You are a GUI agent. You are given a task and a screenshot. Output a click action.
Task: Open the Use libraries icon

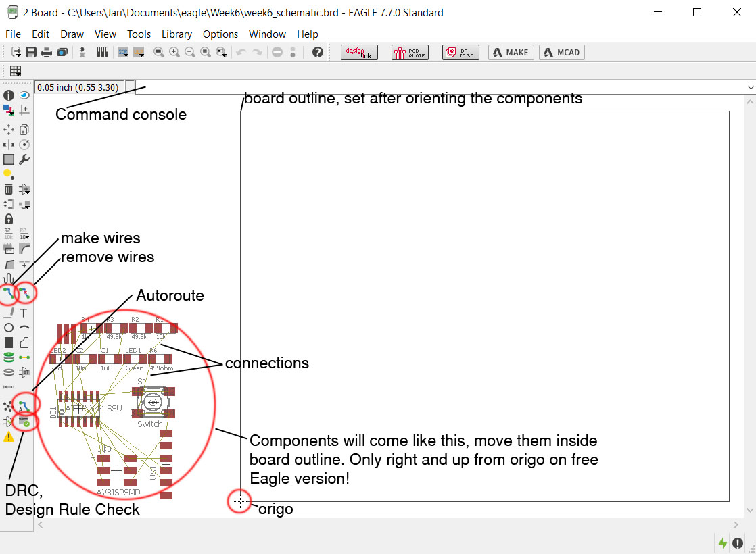click(x=103, y=52)
